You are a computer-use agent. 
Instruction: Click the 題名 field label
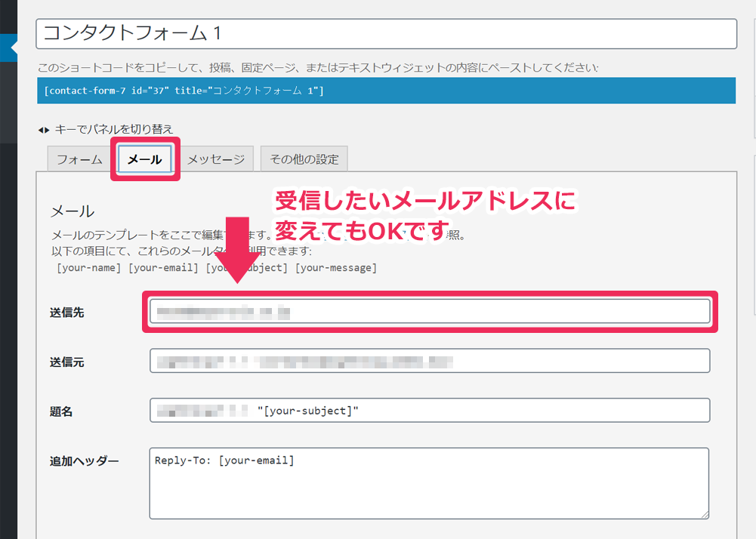[60, 412]
